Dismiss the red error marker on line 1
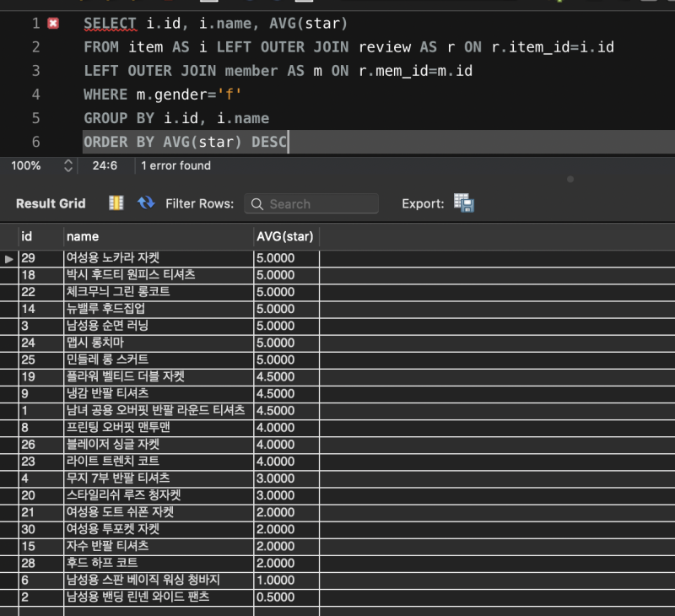The image size is (675, 616). coord(52,23)
